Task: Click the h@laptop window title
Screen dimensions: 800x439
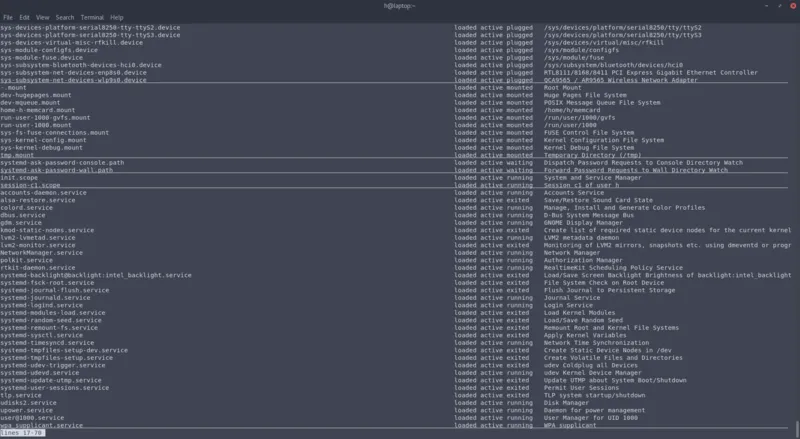Action: tap(399, 6)
